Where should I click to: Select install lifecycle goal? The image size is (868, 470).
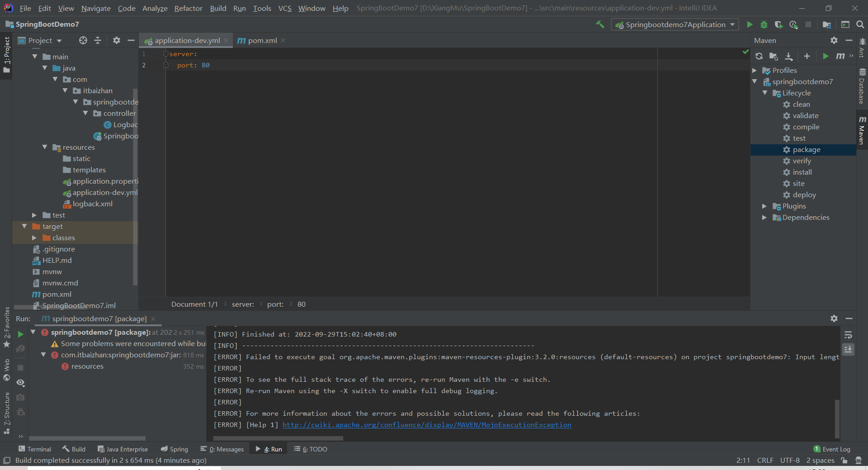pyautogui.click(x=802, y=172)
